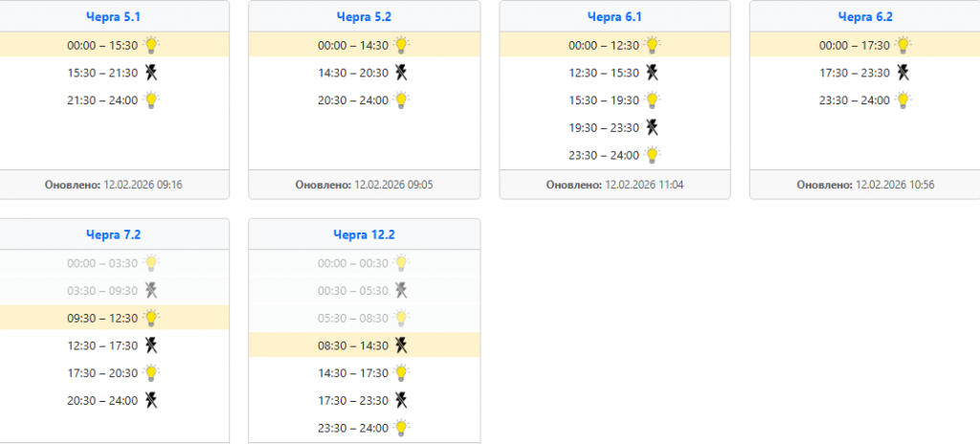Image resolution: width=980 pixels, height=444 pixels.
Task: Click lightbulb icon beside 14:30 – 17:30
Action: (x=401, y=373)
